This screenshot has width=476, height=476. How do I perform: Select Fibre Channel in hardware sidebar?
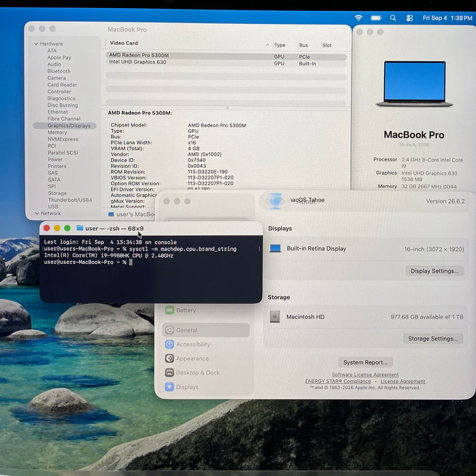point(64,119)
